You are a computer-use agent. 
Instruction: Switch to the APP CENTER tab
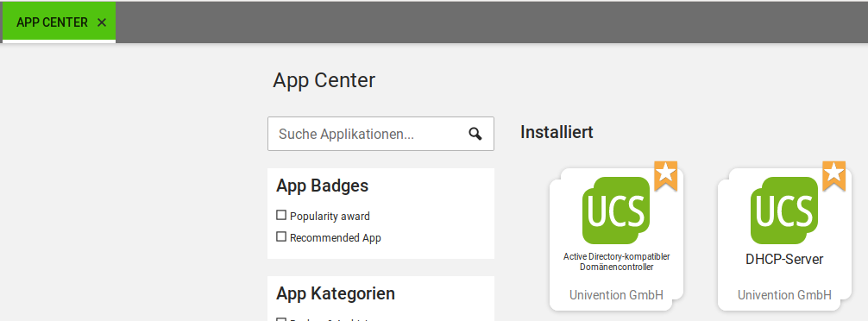[x=52, y=22]
